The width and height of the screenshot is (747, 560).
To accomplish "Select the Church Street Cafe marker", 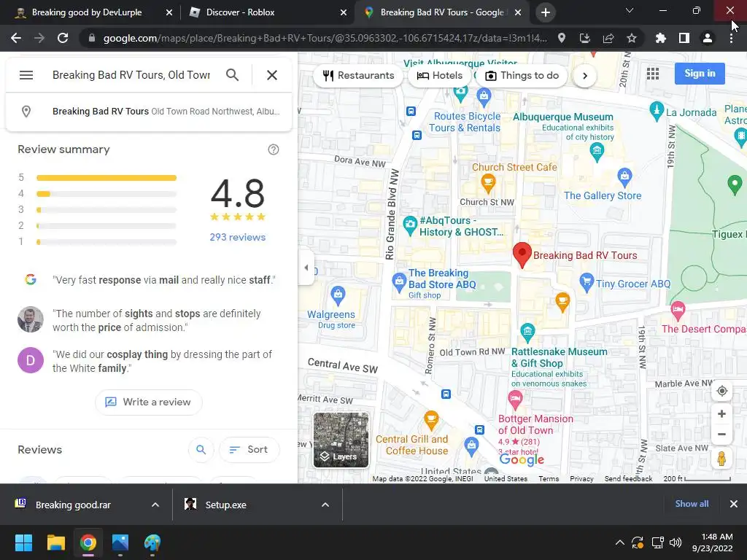I will (488, 184).
